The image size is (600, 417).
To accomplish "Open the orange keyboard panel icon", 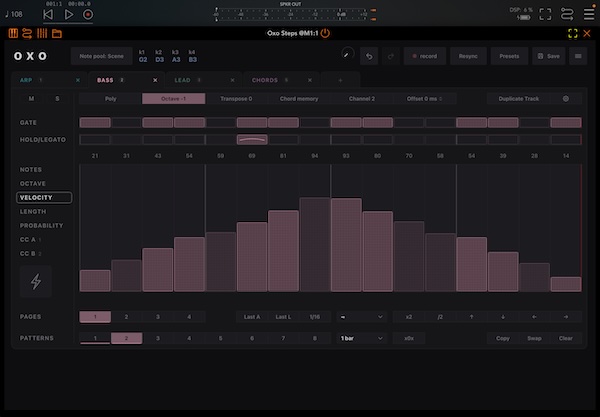I will click(13, 33).
